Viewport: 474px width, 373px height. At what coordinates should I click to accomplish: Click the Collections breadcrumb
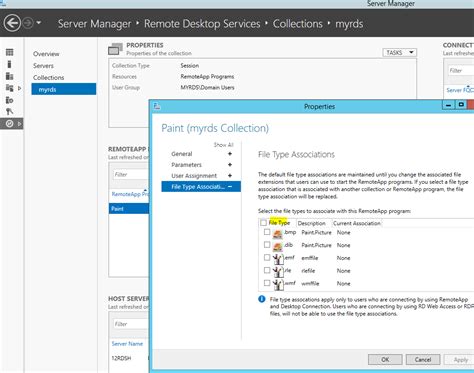[x=298, y=24]
